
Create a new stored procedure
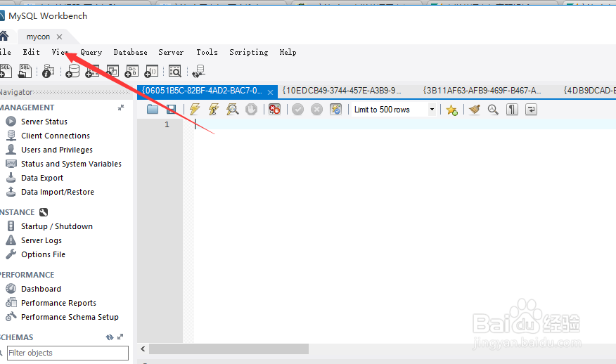point(131,71)
